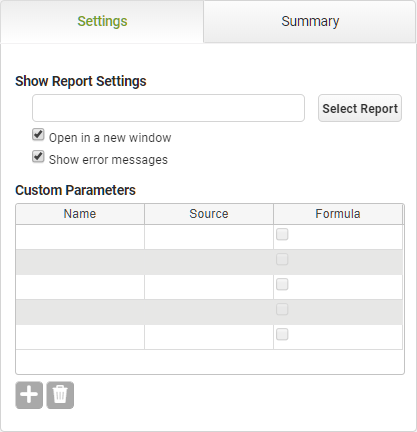
Task: Check the Formula checkbox in fourth row
Action: pyautogui.click(x=282, y=309)
